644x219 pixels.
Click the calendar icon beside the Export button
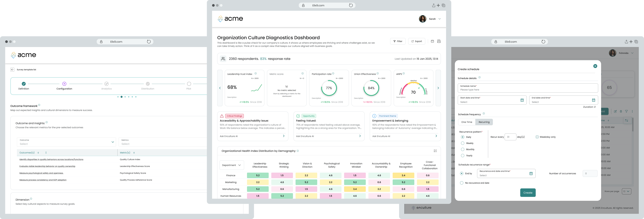[x=432, y=41]
